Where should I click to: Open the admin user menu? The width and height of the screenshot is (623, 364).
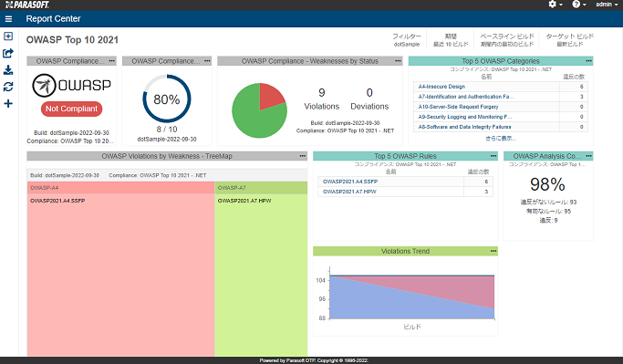click(607, 5)
